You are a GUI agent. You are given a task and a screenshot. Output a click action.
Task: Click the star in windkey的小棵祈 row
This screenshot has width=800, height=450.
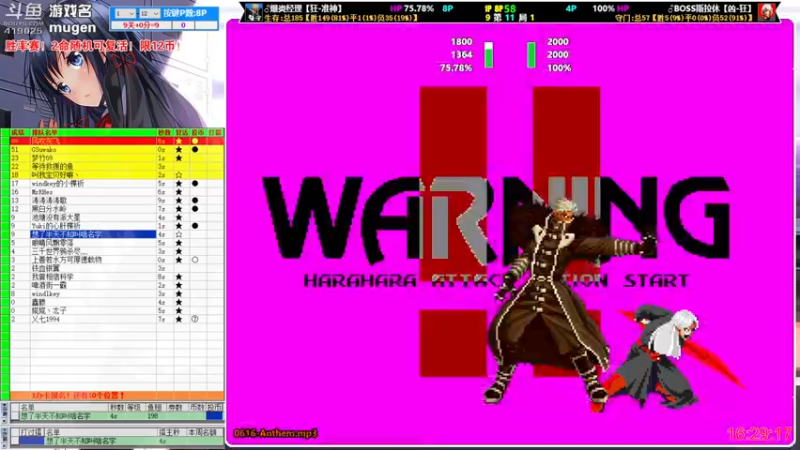pyautogui.click(x=179, y=183)
